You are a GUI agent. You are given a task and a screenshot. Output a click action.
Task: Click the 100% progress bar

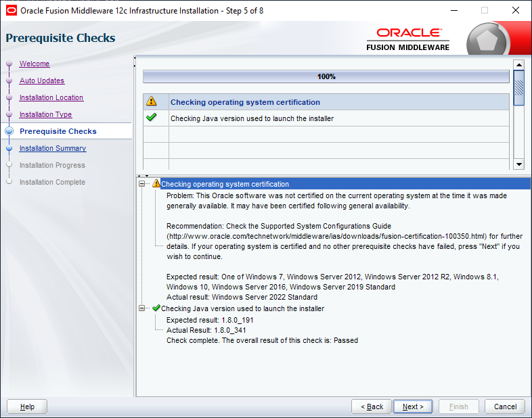[x=326, y=76]
